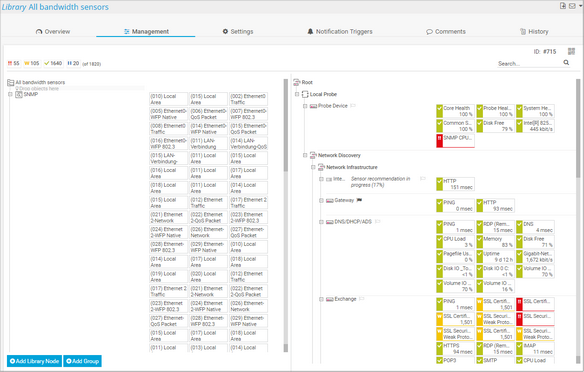Open the Memory 83 % sensor
This screenshot has height=372, width=584.
495,242
